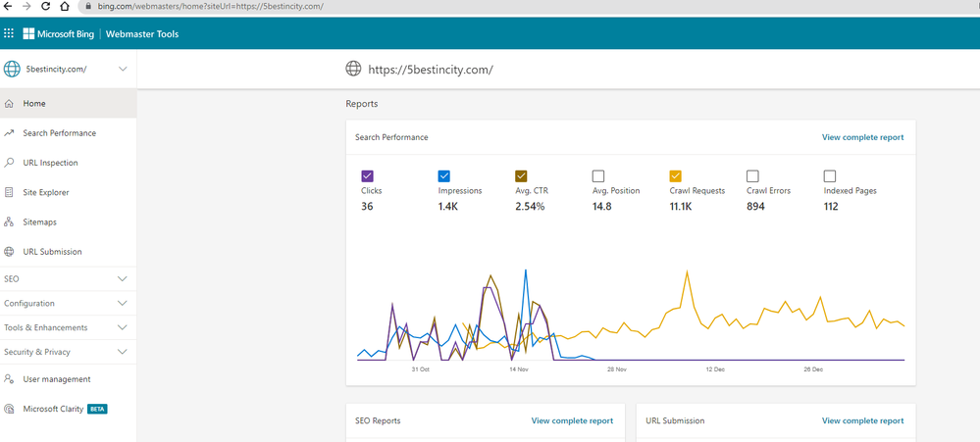
Task: View complete Search Performance report
Action: (x=862, y=137)
